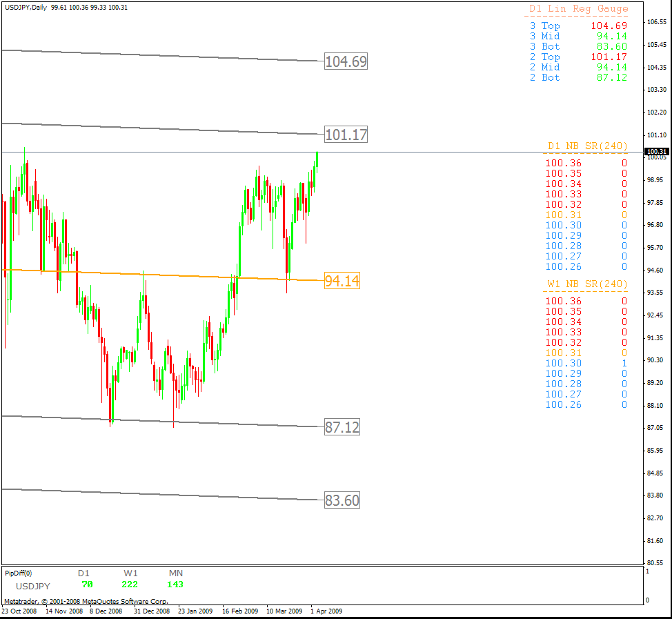Viewport: 672px width, 619px height.
Task: Click the 104.69 channel line label
Action: (346, 61)
